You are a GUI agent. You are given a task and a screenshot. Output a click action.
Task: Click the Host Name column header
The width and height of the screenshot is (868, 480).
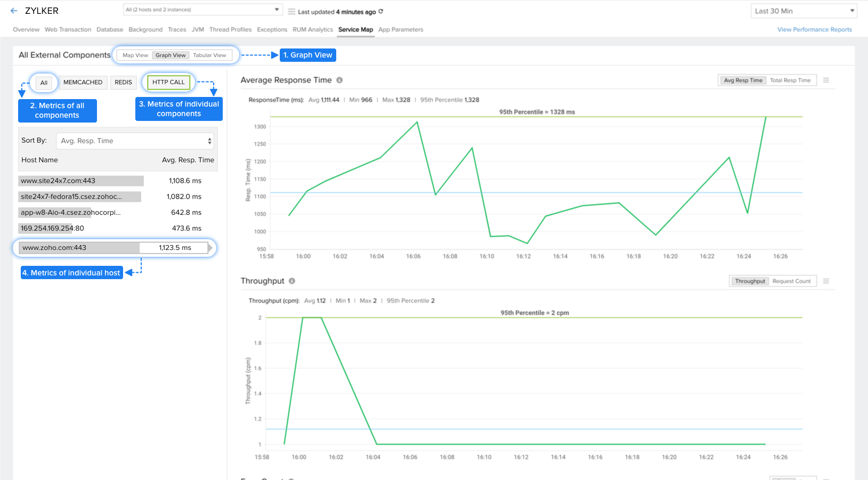tap(39, 160)
